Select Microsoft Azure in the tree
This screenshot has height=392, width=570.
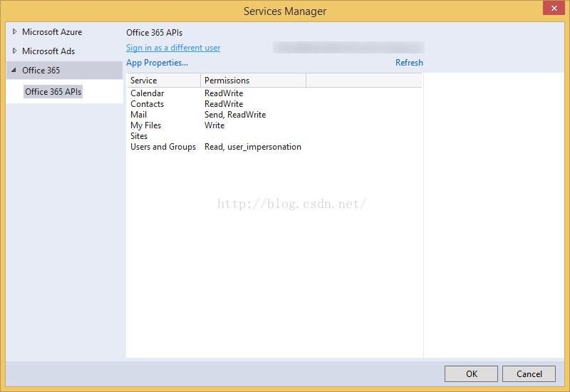coord(52,32)
